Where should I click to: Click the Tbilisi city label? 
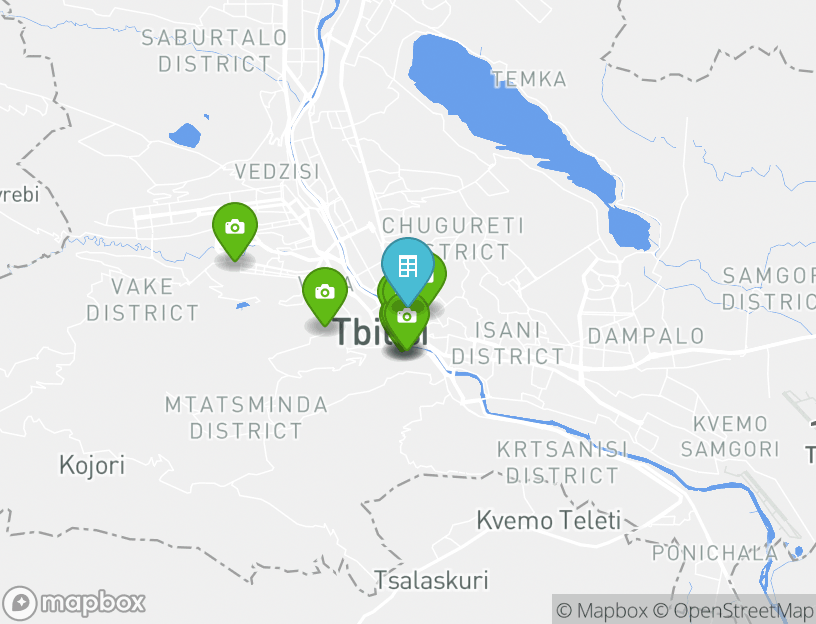pos(380,332)
